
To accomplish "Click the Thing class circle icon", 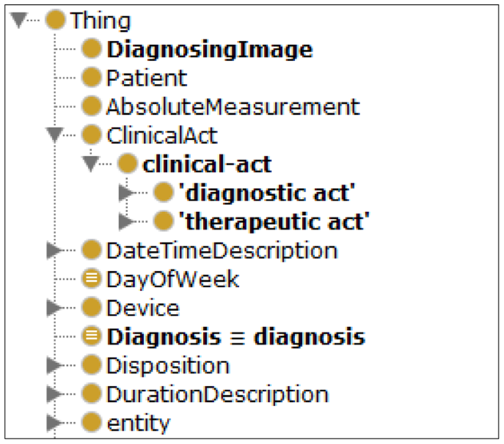I will pyautogui.click(x=55, y=21).
